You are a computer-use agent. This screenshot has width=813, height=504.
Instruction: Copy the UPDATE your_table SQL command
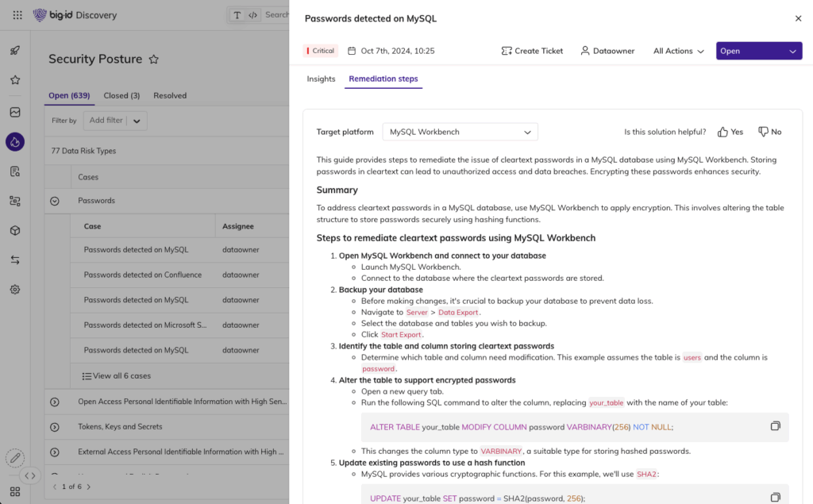pos(775,498)
